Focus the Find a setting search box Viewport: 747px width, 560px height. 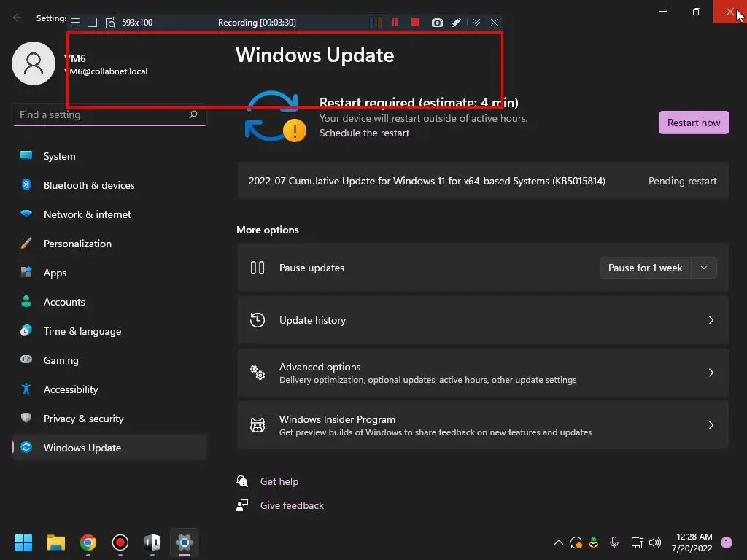109,114
